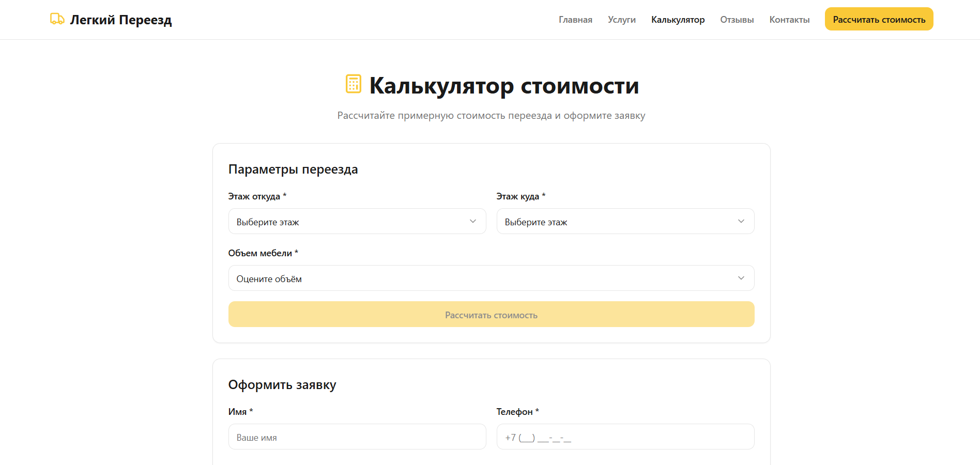Click the chevron arrow in 'Этаж откуда' field
This screenshot has width=980, height=465.
click(472, 221)
